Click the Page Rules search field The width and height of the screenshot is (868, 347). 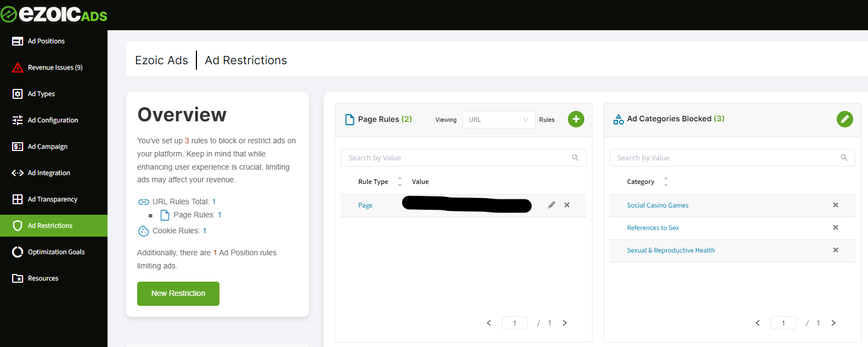click(458, 158)
